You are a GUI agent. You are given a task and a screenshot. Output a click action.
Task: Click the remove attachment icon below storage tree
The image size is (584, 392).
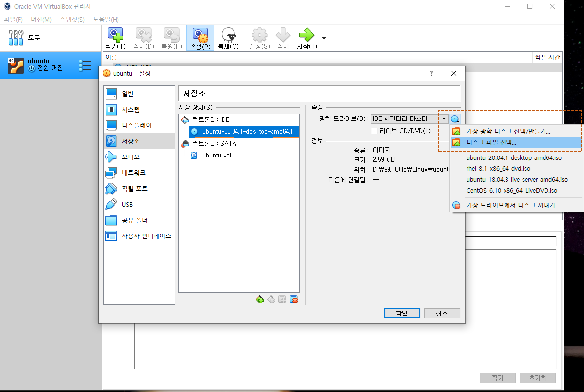point(294,299)
